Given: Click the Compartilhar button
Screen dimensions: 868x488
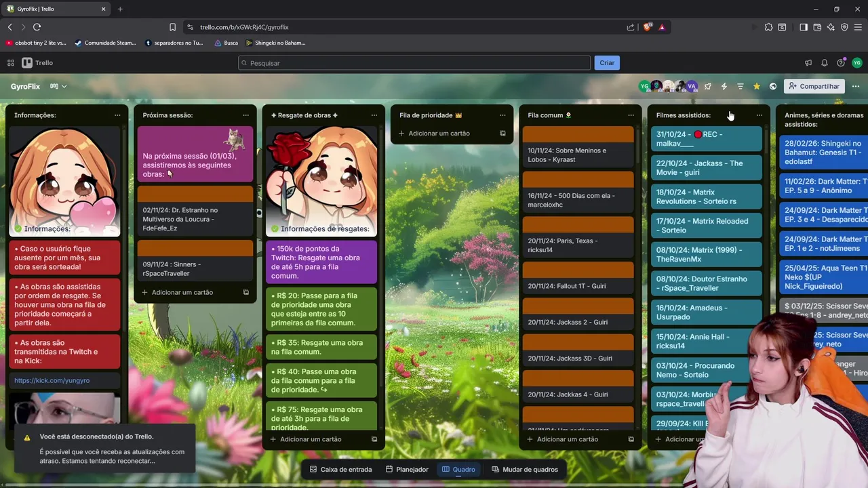Looking at the screenshot, I should pyautogui.click(x=813, y=86).
